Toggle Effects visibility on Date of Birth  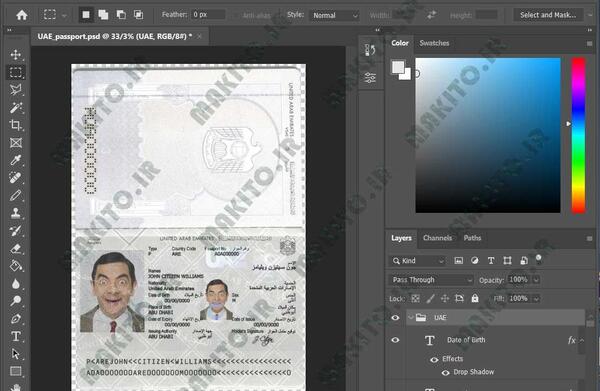434,359
